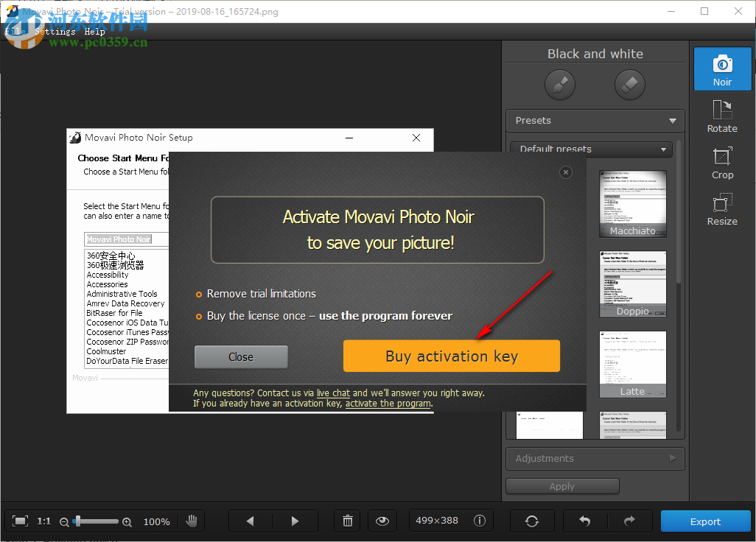The image size is (756, 542).
Task: Delete photo using trash icon
Action: (x=347, y=521)
